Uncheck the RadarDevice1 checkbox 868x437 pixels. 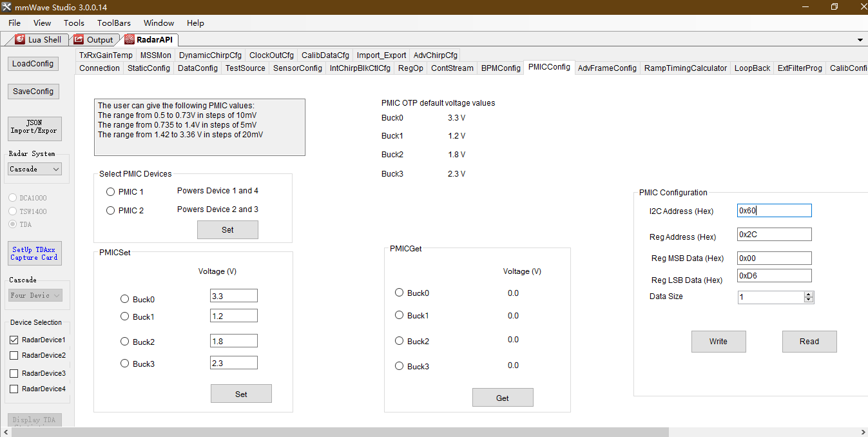pos(14,340)
